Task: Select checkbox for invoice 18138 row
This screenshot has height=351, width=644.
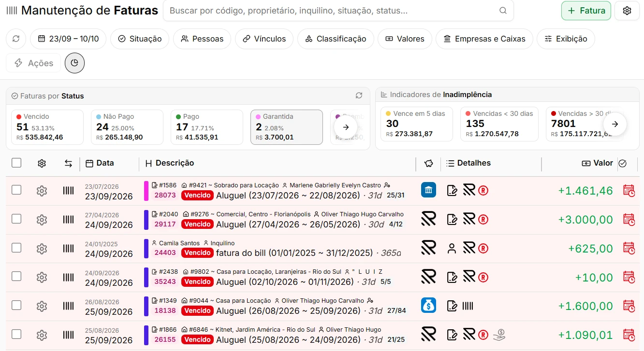Action: (16, 305)
